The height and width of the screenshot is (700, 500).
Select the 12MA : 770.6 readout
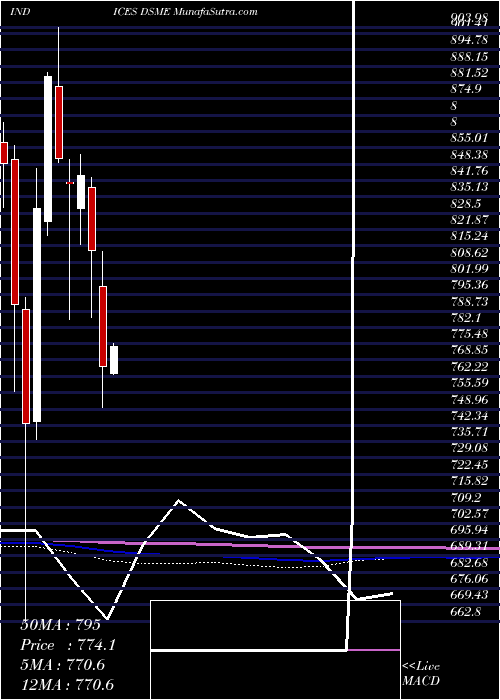coord(67,684)
